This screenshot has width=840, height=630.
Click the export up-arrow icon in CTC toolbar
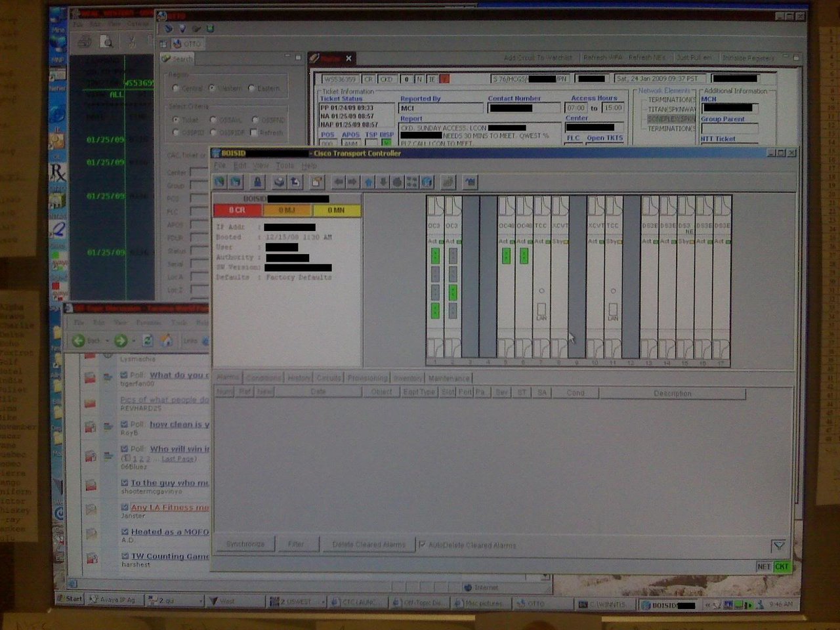click(x=295, y=182)
